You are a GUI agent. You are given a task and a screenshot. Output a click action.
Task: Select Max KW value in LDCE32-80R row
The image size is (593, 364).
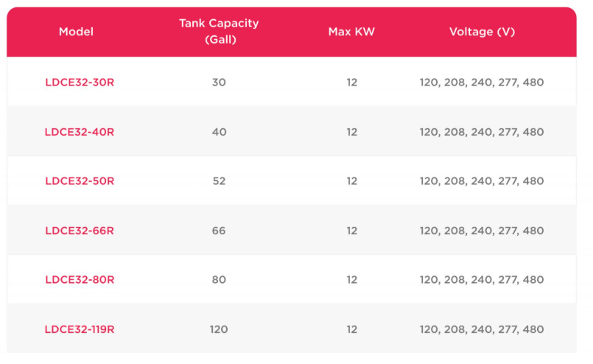(352, 280)
